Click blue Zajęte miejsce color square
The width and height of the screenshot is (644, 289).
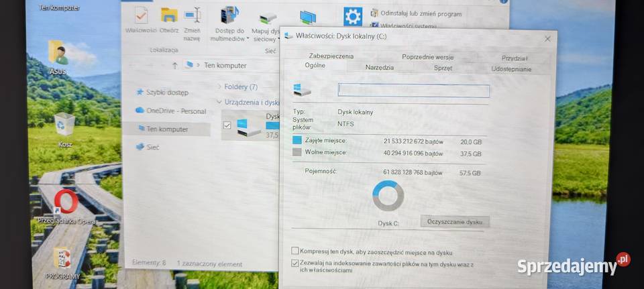(x=297, y=140)
